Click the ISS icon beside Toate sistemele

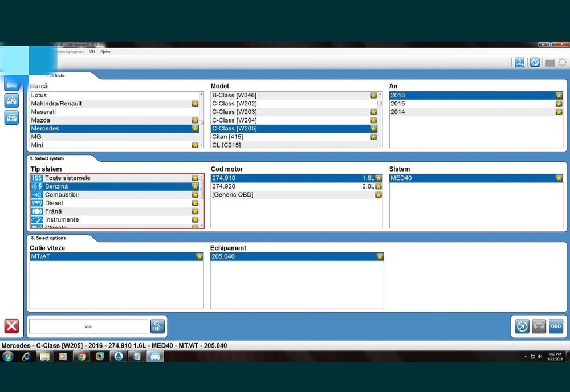(37, 178)
